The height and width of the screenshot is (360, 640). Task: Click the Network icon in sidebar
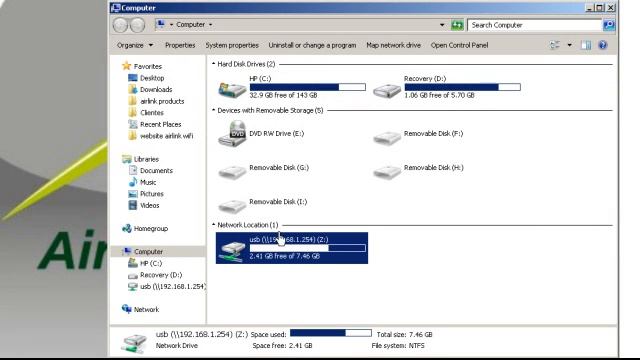(127, 309)
